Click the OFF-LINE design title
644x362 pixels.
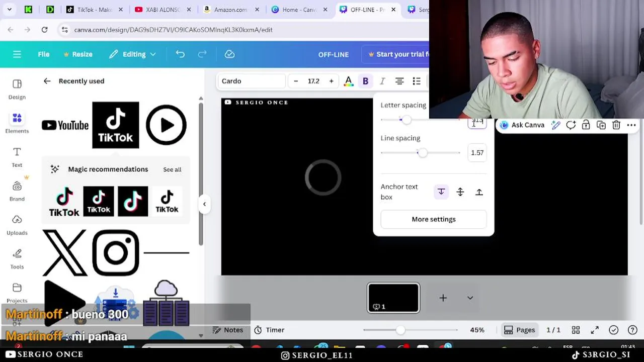click(x=333, y=54)
